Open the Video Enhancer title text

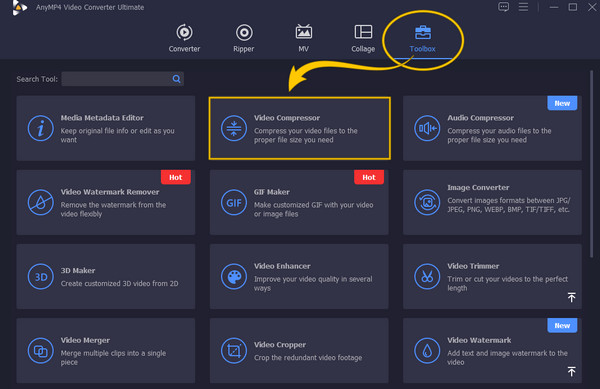tap(282, 266)
